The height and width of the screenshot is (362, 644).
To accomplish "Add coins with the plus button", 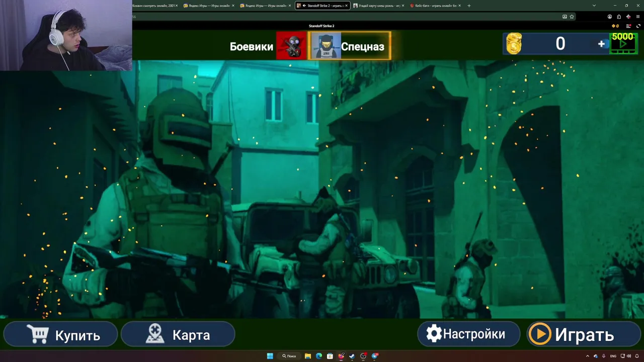I will tap(601, 44).
